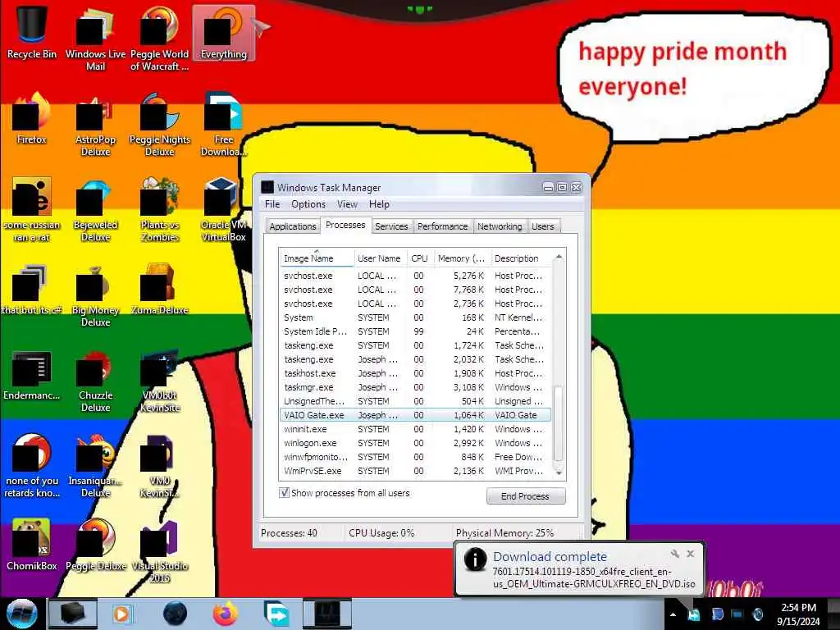Sort processes by Description column
Image resolution: width=840 pixels, height=630 pixels.
521,258
